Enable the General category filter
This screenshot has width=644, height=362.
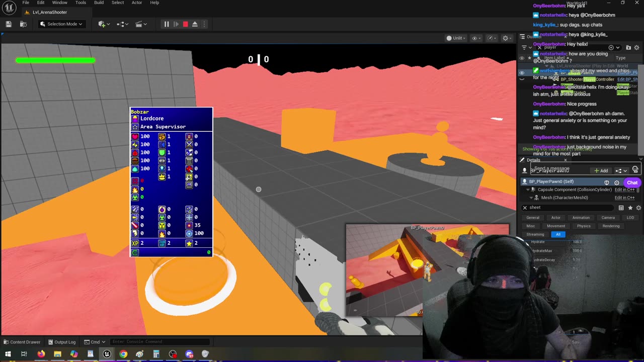(x=533, y=218)
